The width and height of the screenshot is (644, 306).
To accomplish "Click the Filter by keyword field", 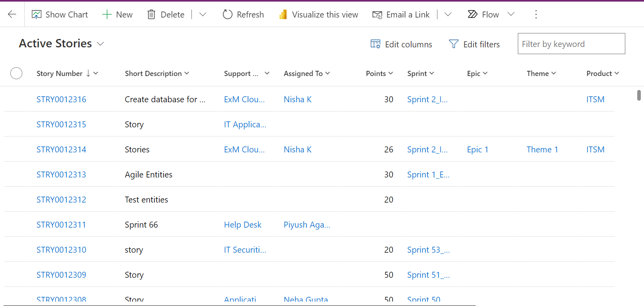I will 571,44.
